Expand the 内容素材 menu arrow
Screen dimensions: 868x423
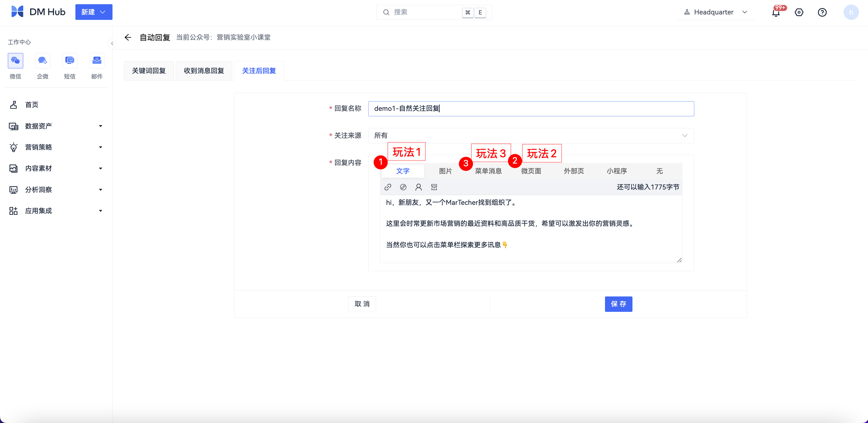pyautogui.click(x=100, y=168)
